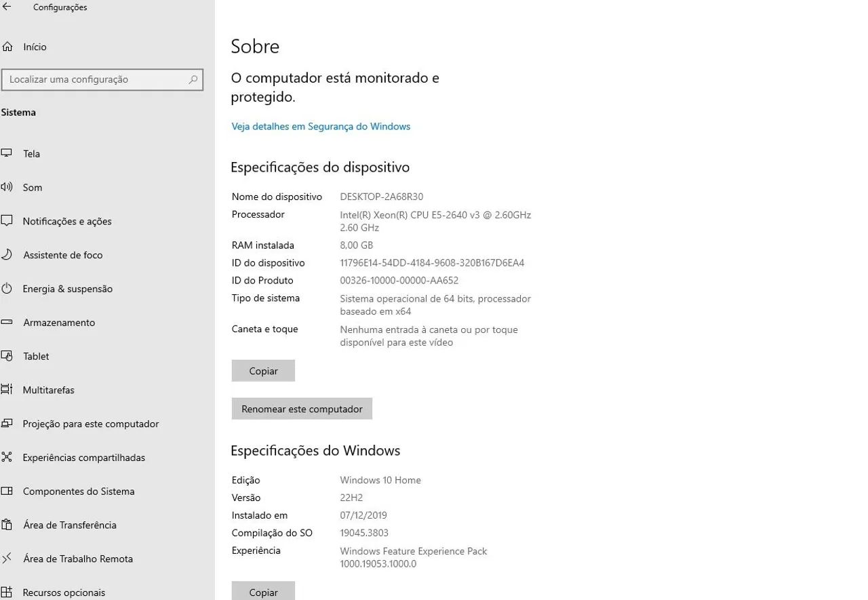Click the Tela display icon

click(x=7, y=153)
